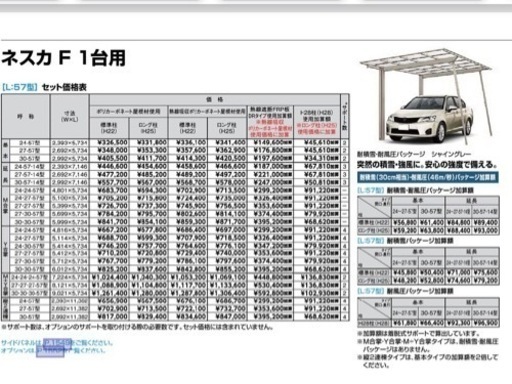
Task: Select price cell ¥847,000
Action: coord(230,316)
